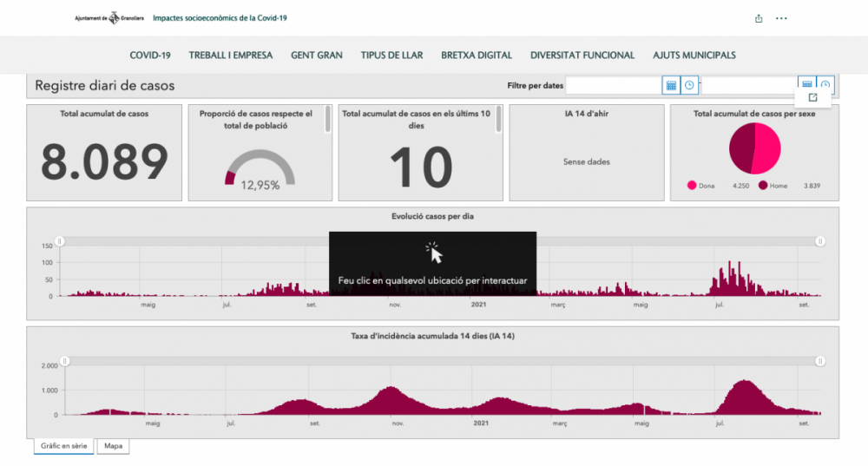This screenshot has height=466, width=868.
Task: Click right range handle of IA 14 chart
Action: (820, 361)
